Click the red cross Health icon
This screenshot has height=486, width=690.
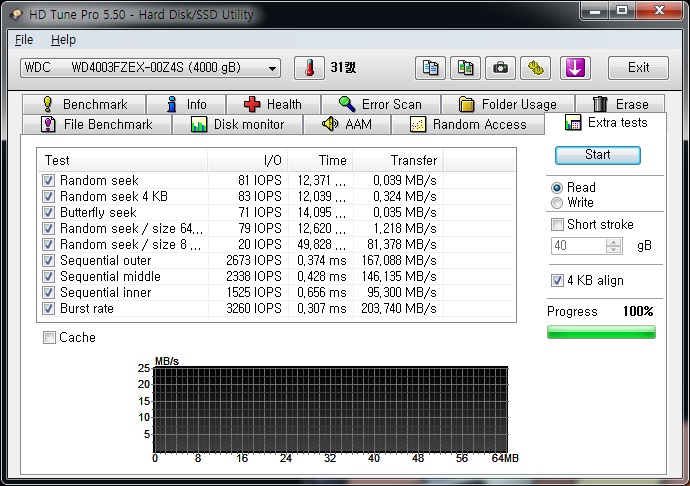pos(252,104)
